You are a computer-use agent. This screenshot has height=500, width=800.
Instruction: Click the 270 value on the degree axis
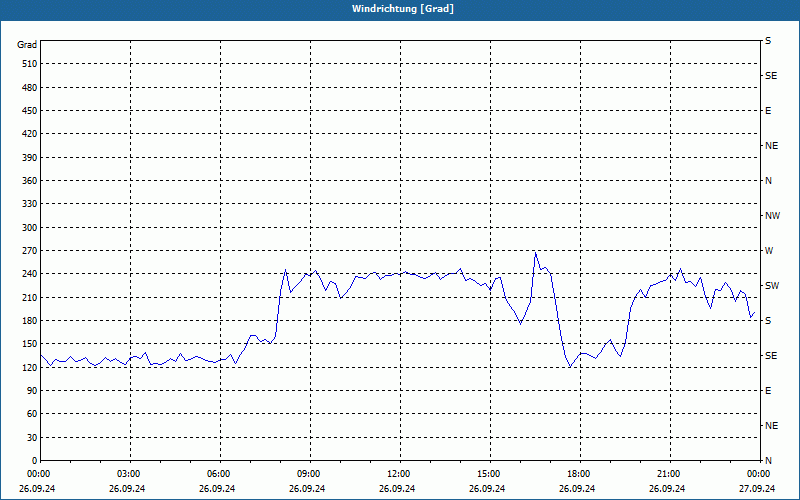[30, 251]
